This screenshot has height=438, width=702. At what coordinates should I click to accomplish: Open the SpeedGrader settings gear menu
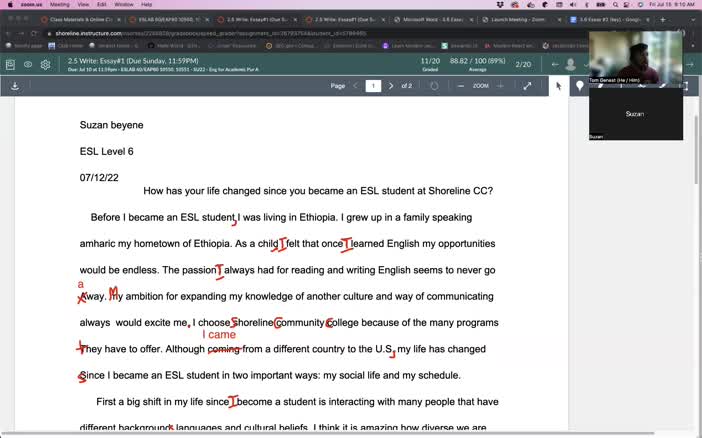pyautogui.click(x=46, y=64)
